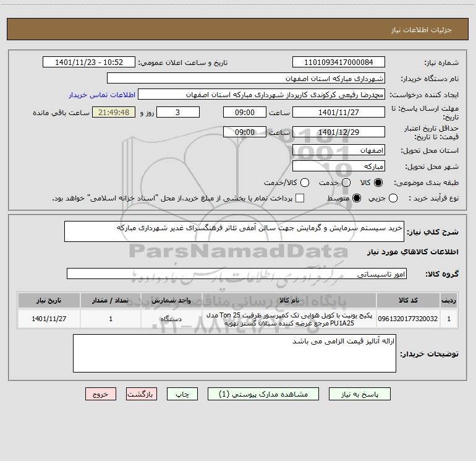Screen dimensions: 476x461
Task: Click the ردیف column header
Action: (449, 300)
